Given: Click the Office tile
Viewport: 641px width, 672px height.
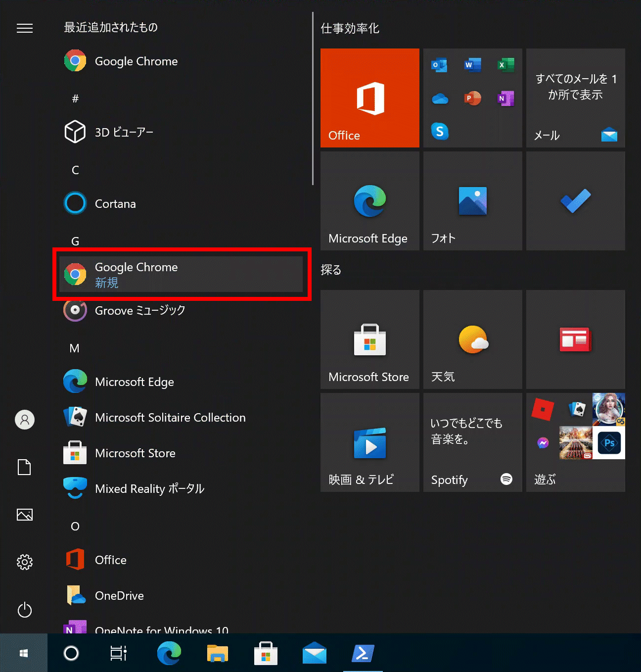Looking at the screenshot, I should click(370, 98).
